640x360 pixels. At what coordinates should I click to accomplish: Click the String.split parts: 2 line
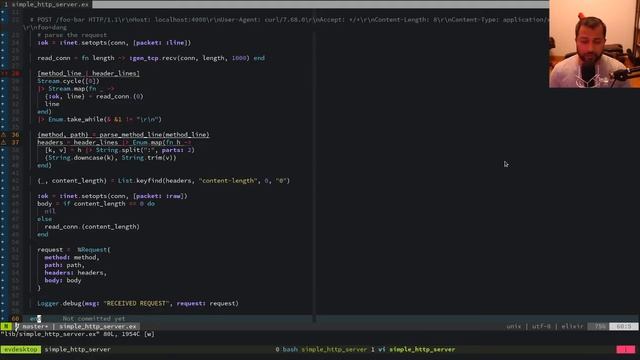(120, 150)
